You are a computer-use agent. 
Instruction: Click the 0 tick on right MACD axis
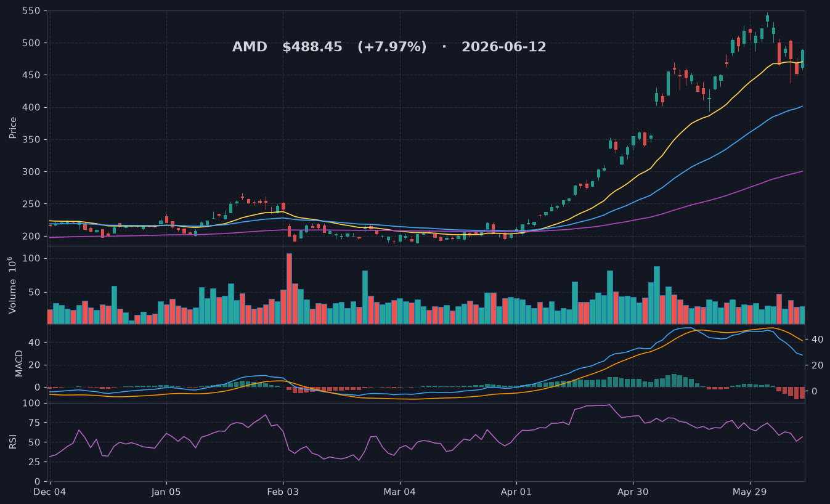814,391
